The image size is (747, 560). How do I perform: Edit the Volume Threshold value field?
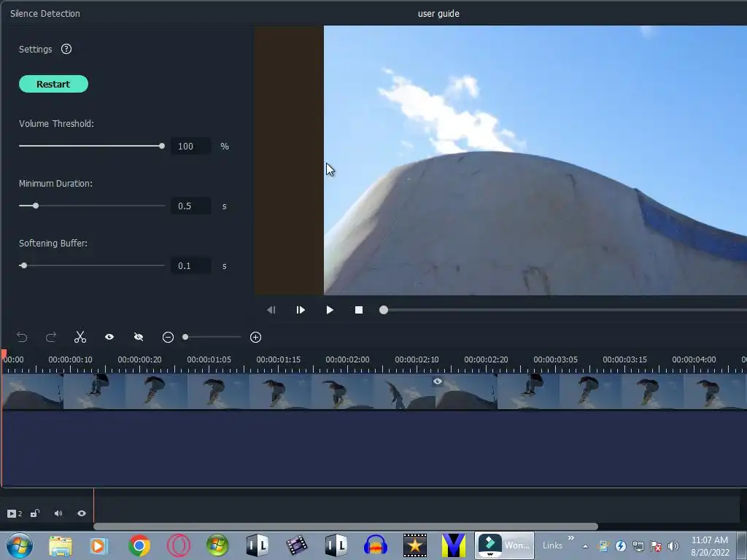pos(190,146)
